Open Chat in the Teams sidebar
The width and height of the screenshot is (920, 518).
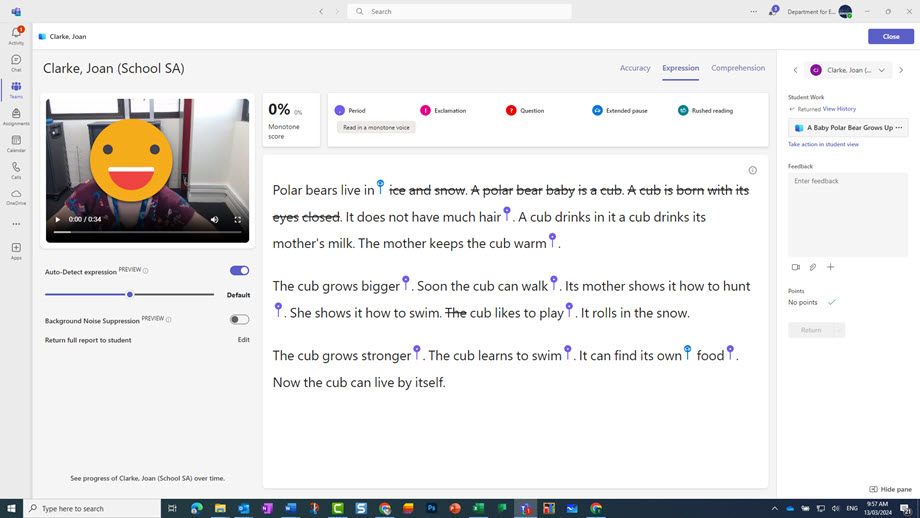(16, 63)
